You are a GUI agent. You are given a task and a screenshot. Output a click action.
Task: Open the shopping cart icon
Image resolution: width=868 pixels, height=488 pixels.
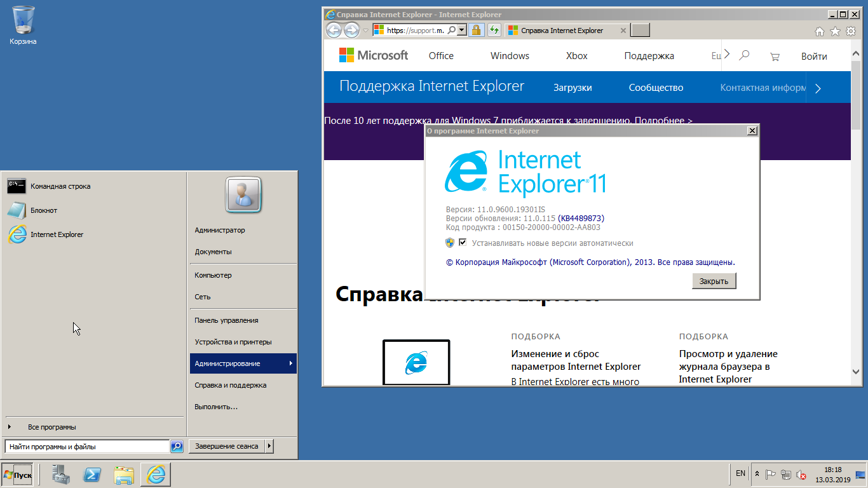(x=775, y=57)
